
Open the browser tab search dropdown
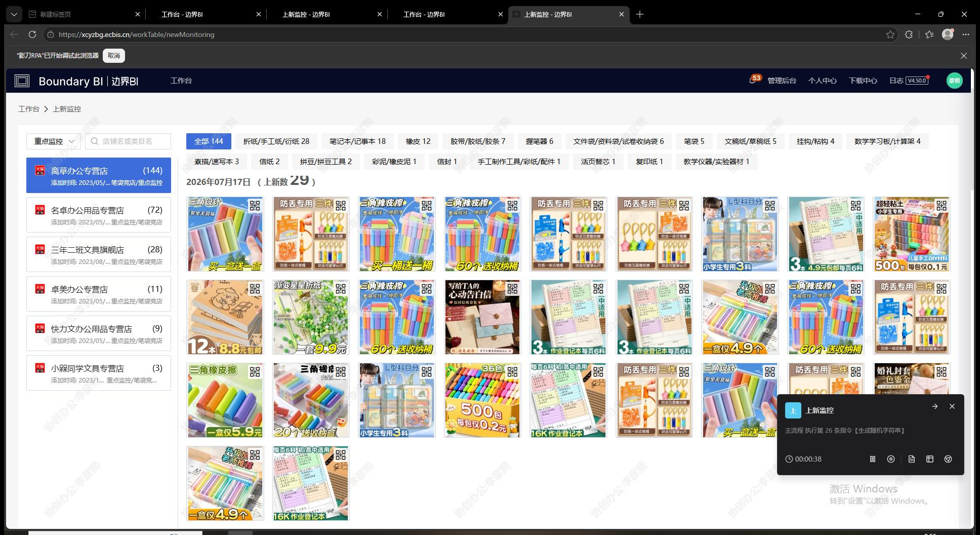[x=14, y=14]
